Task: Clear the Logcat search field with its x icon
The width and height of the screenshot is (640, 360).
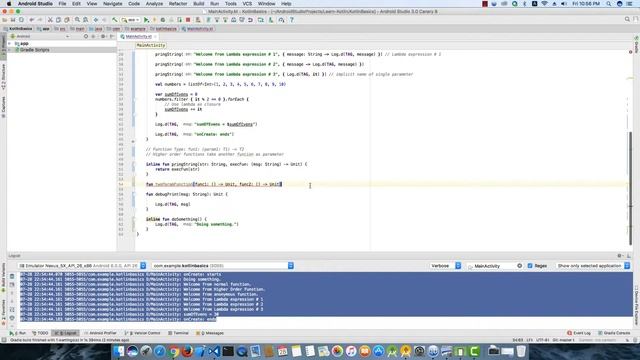Action: [x=519, y=266]
